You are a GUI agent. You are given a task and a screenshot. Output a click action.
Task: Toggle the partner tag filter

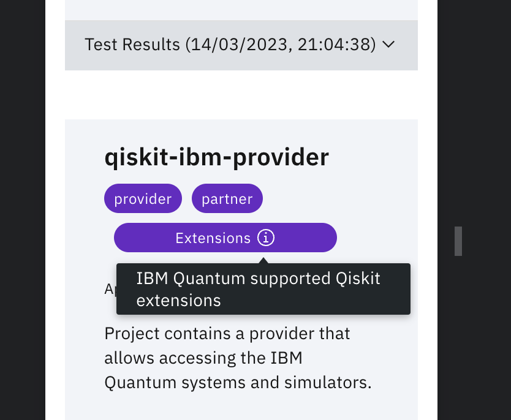click(227, 198)
